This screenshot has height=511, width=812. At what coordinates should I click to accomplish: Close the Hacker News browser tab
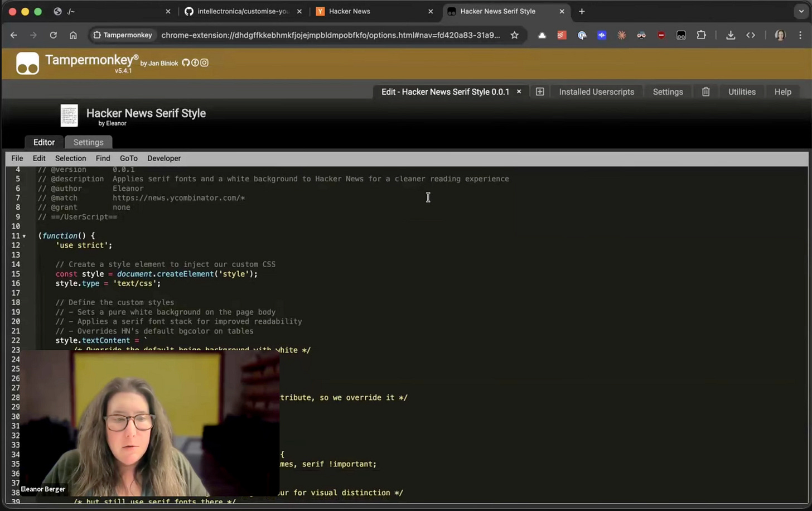pyautogui.click(x=431, y=11)
